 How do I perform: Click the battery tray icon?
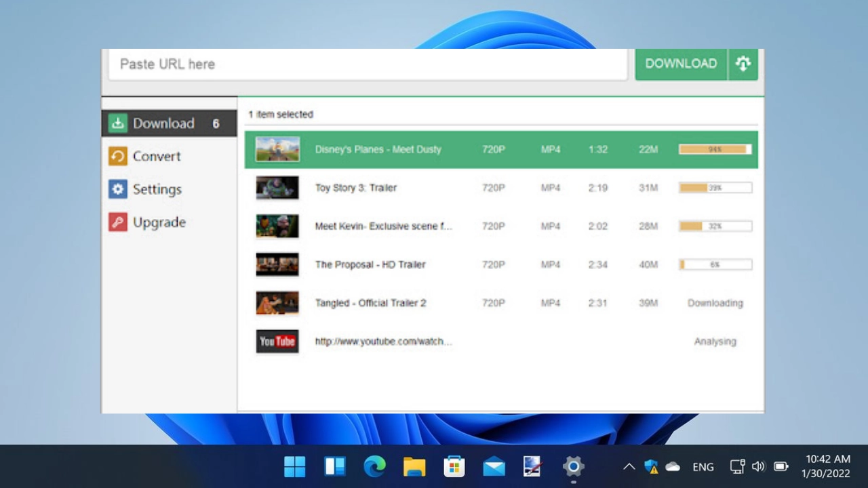point(781,466)
